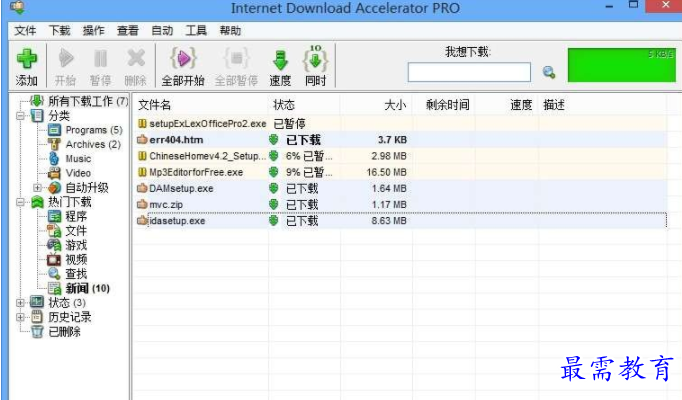The width and height of the screenshot is (682, 400).
Task: Select the 自动升级 tree item
Action: tap(87, 187)
